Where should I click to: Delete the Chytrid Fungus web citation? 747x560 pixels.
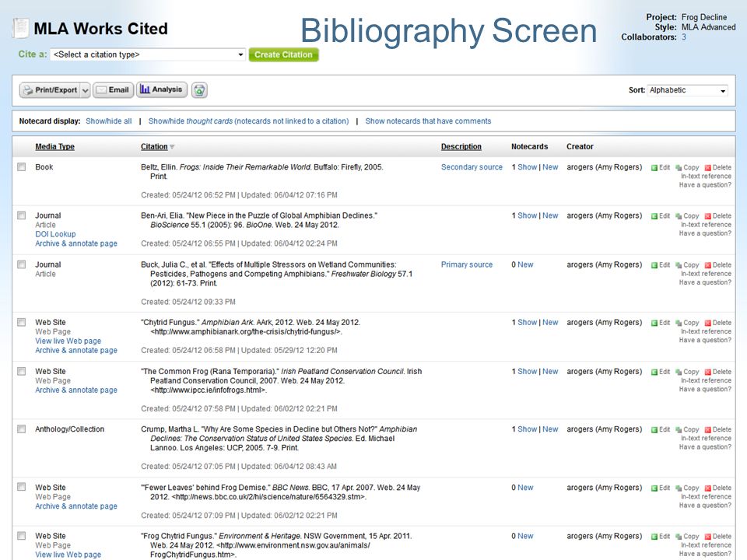click(x=718, y=323)
